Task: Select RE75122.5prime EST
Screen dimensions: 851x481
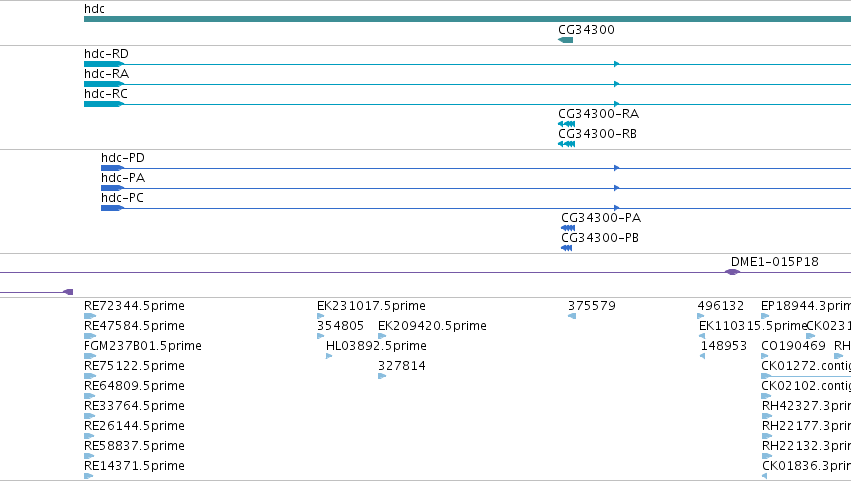Action: click(90, 376)
